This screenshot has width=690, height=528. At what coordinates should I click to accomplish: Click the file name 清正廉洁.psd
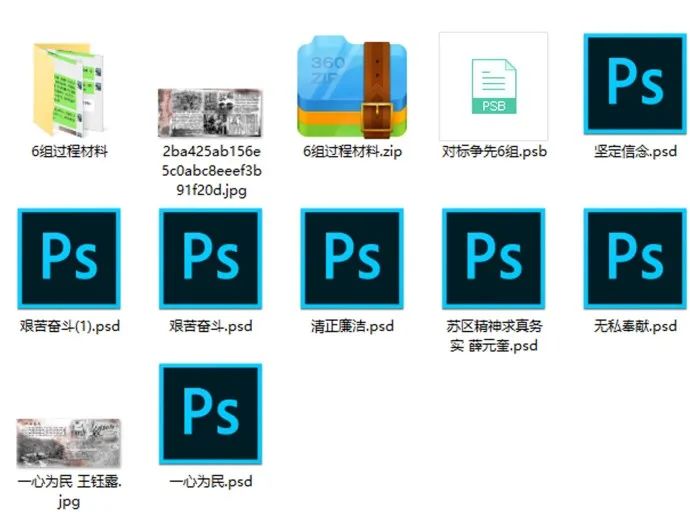tap(352, 326)
